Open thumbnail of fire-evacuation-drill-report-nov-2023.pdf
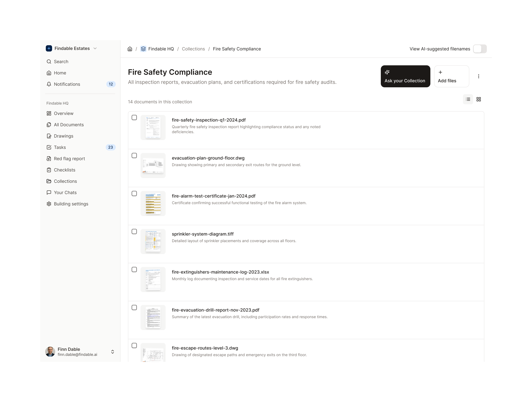 (x=153, y=318)
